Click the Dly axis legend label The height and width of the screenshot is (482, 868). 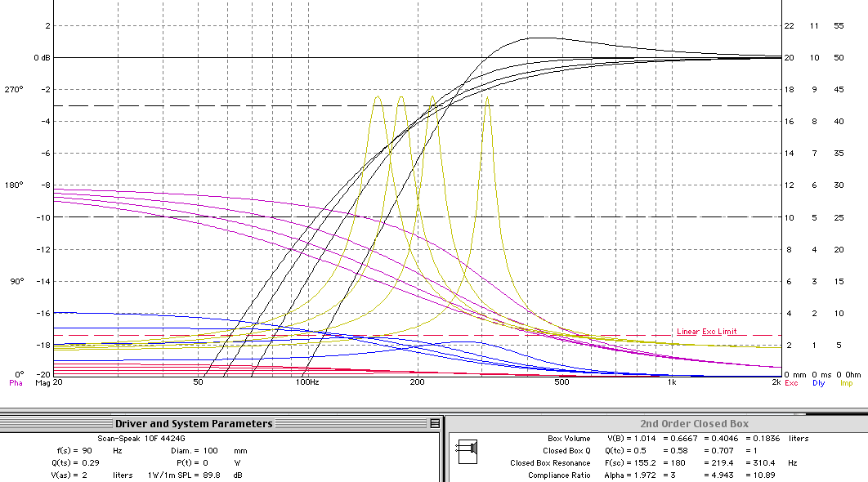pyautogui.click(x=819, y=382)
